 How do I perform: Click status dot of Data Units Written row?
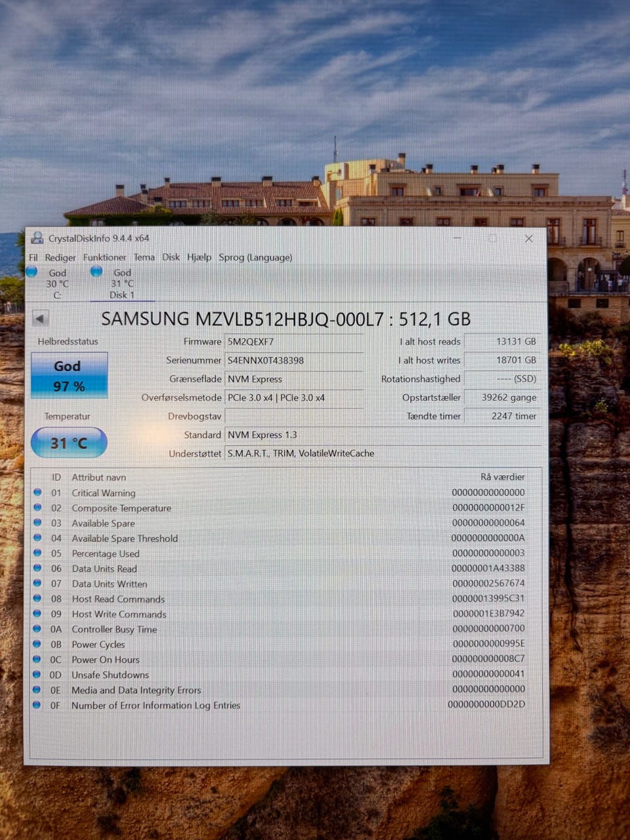tap(37, 583)
